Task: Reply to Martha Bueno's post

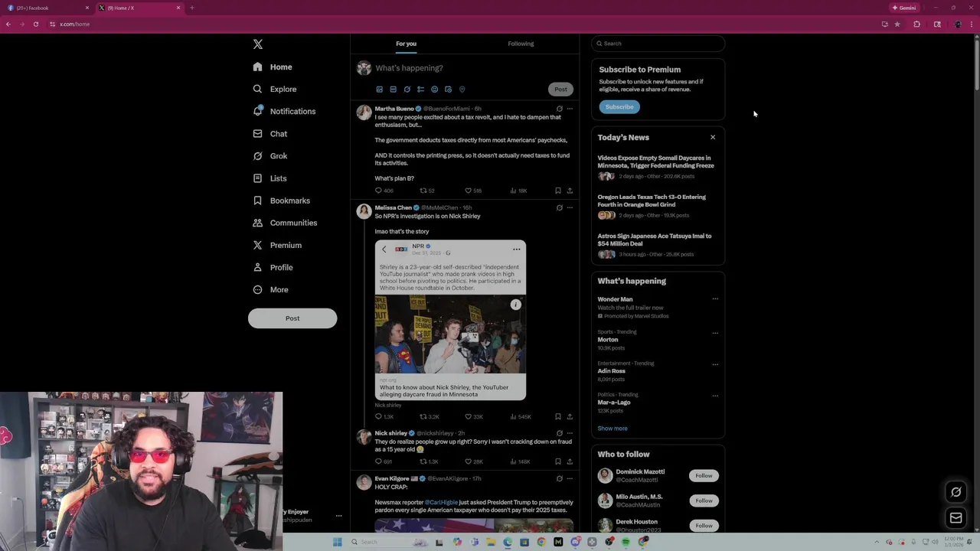Action: pyautogui.click(x=384, y=191)
